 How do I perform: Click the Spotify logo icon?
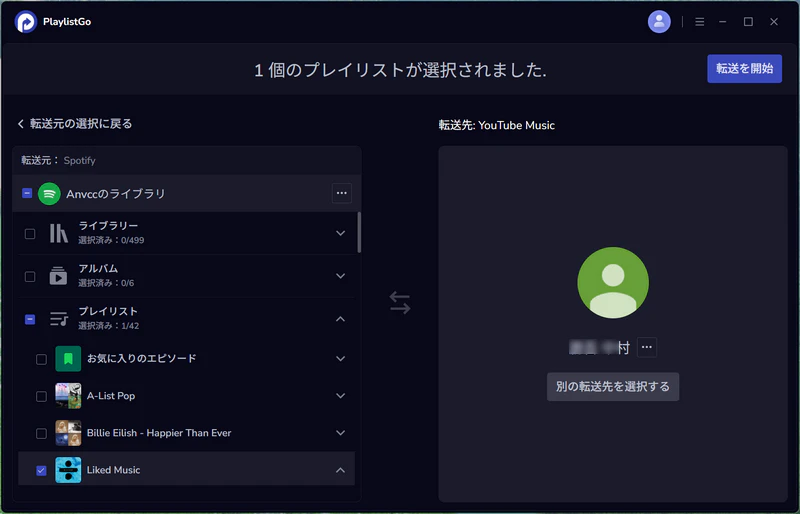click(x=49, y=194)
